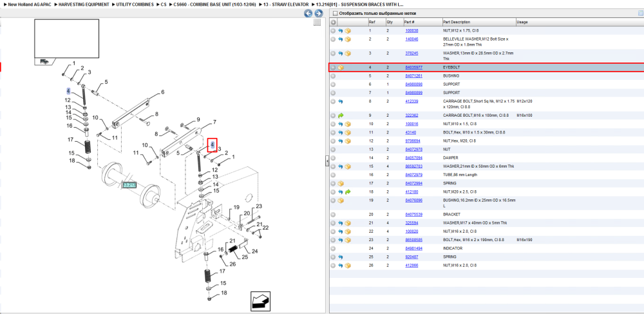
Task: Click the gray add circle in the DAMPER row
Action: [x=333, y=158]
